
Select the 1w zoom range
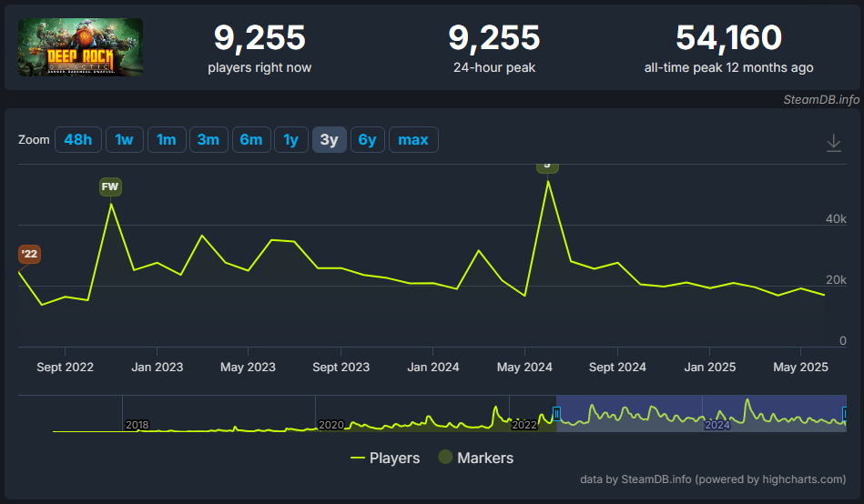[125, 140]
